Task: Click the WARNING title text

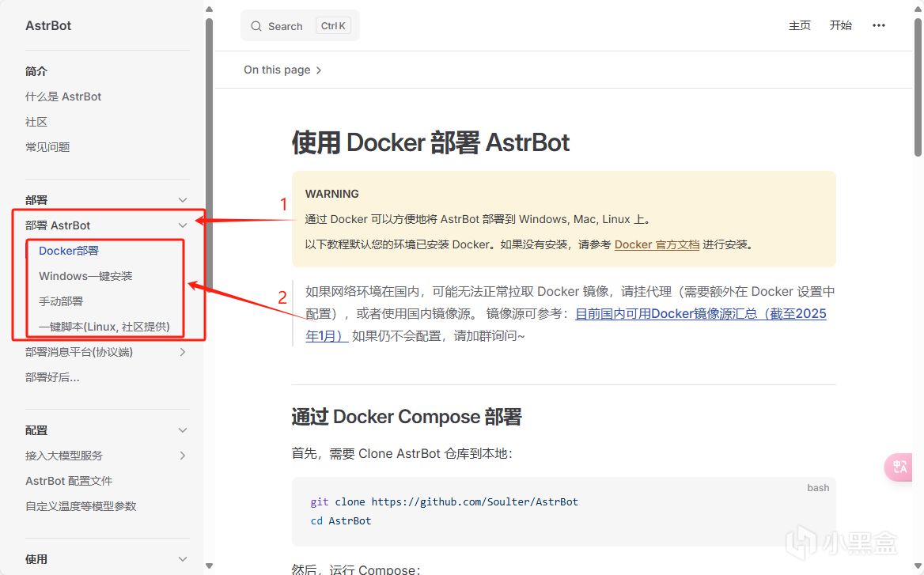Action: pyautogui.click(x=331, y=194)
